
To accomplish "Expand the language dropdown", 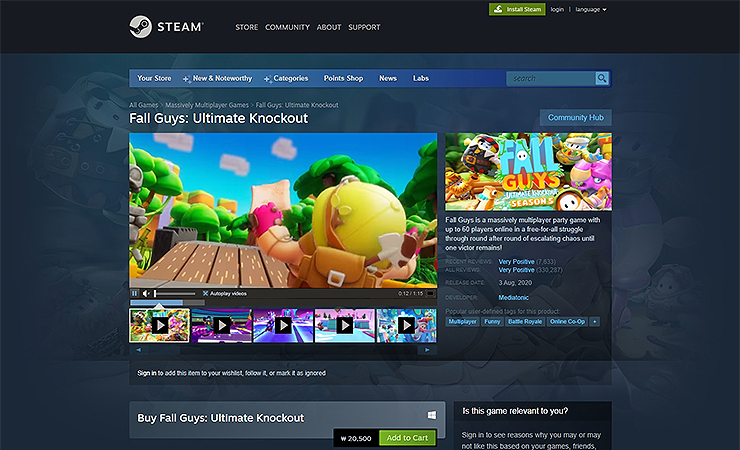I will click(590, 9).
